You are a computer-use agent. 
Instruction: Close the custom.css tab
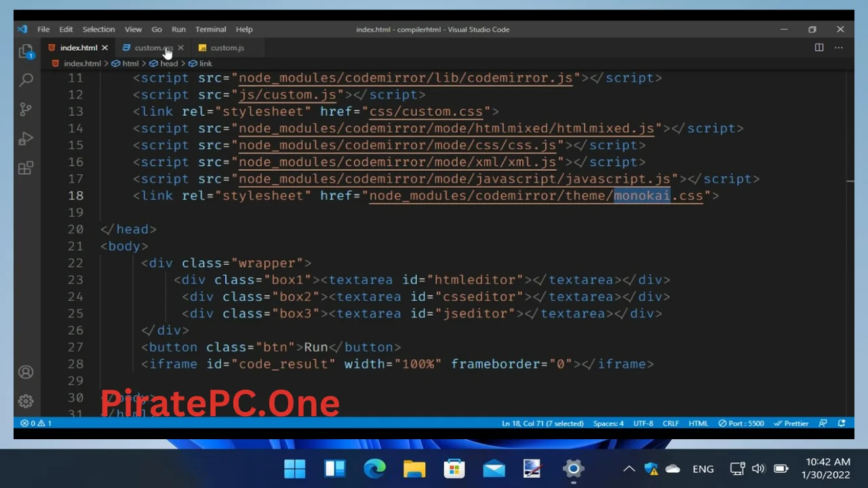[180, 47]
